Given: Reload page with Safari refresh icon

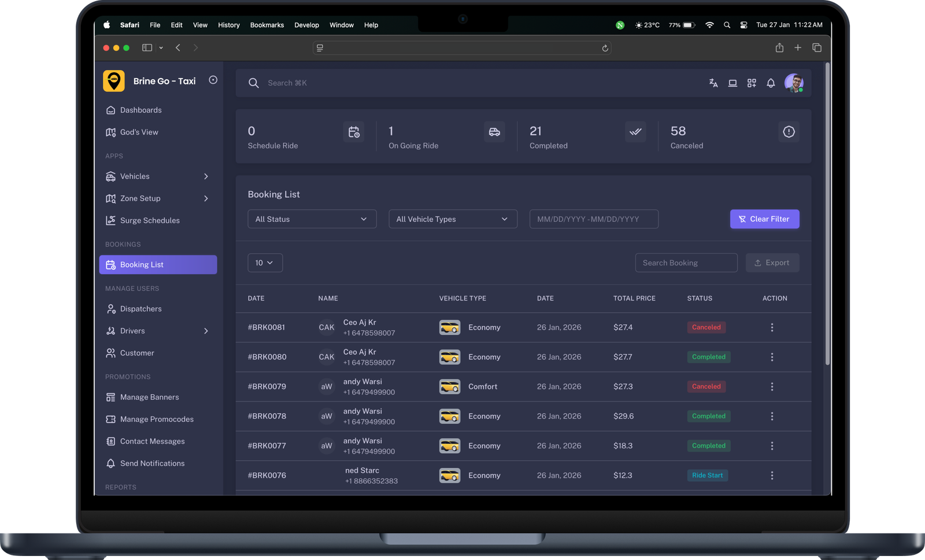Looking at the screenshot, I should pyautogui.click(x=605, y=48).
